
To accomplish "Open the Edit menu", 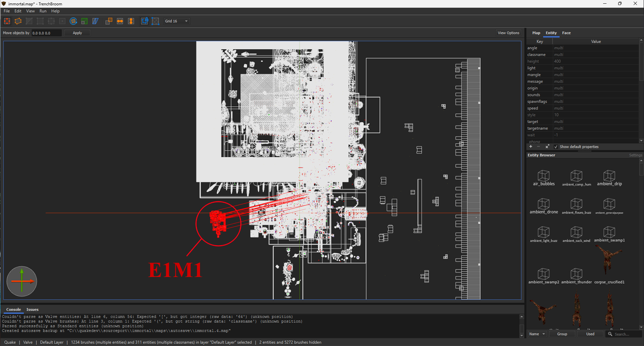I will (x=18, y=11).
